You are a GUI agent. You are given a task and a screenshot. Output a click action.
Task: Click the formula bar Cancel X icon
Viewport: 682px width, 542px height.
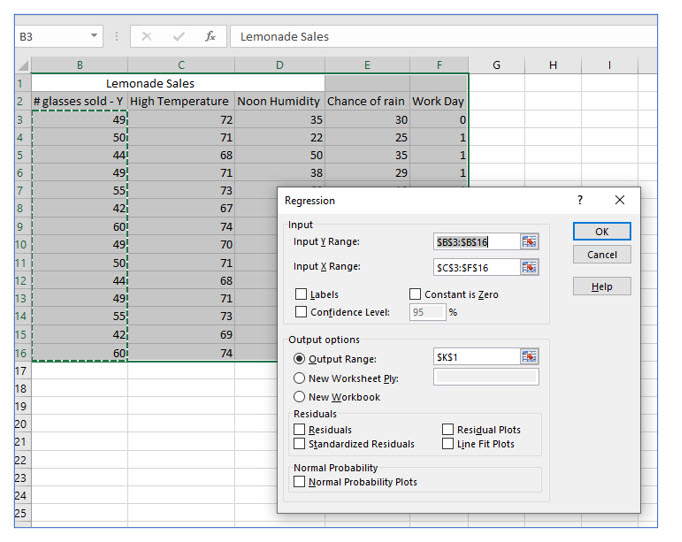147,37
